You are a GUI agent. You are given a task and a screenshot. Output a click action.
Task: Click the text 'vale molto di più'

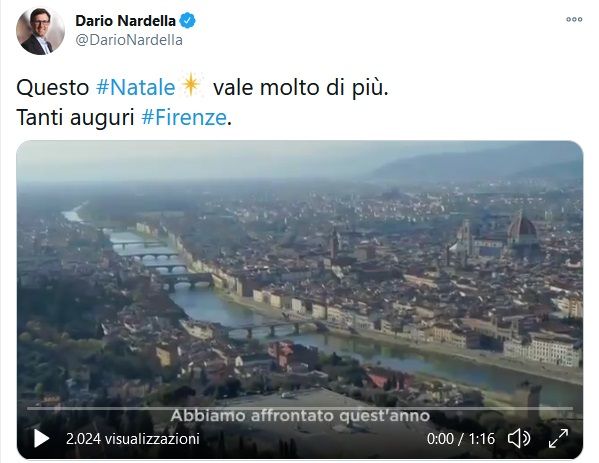pos(301,87)
